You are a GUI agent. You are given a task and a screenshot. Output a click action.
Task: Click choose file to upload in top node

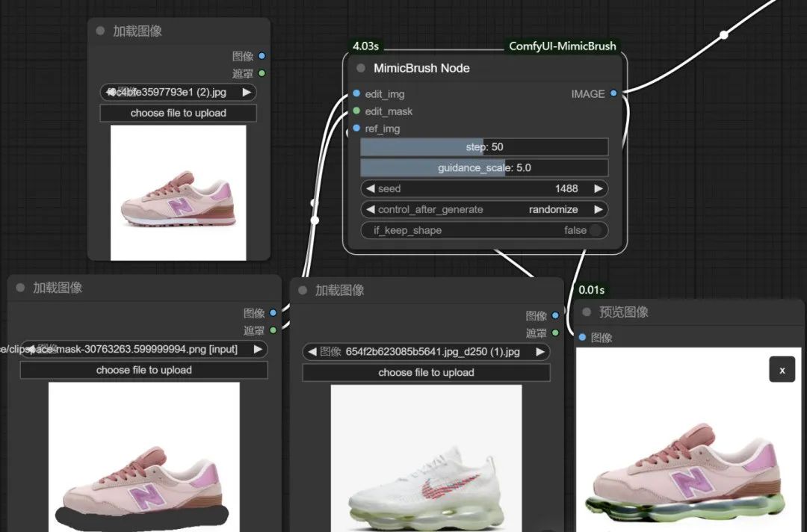(x=178, y=113)
